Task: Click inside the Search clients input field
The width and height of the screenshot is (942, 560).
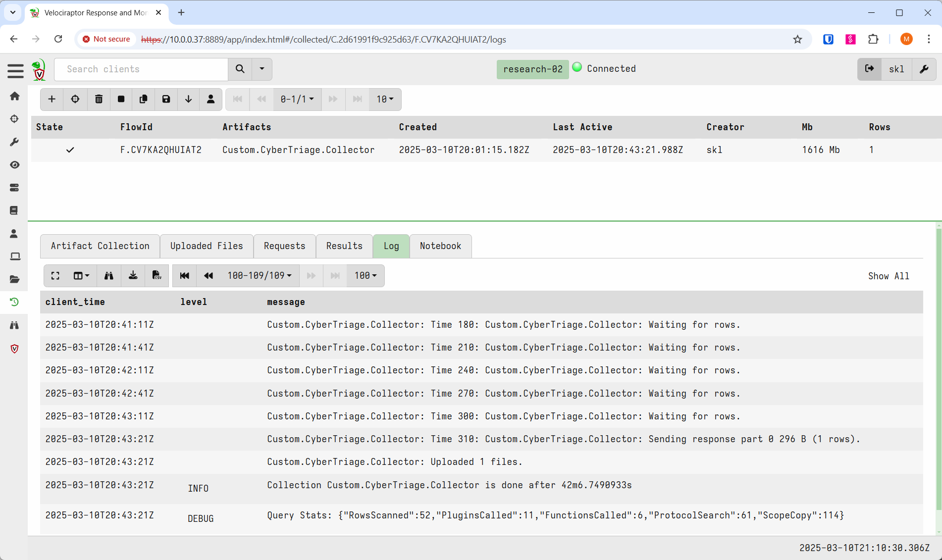Action: pos(141,69)
